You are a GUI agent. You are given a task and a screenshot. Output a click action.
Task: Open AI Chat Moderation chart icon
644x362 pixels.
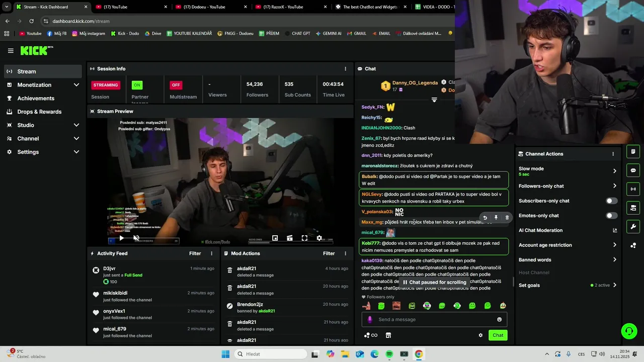615,230
